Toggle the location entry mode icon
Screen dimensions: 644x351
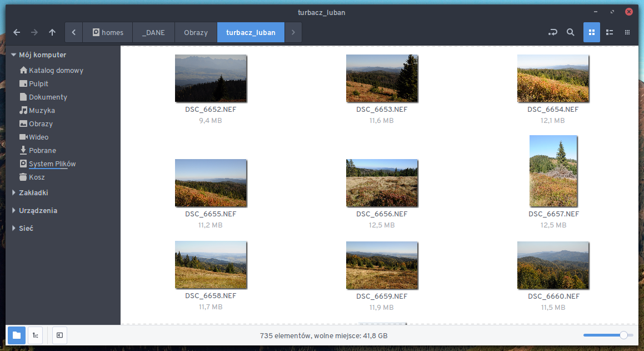click(553, 32)
